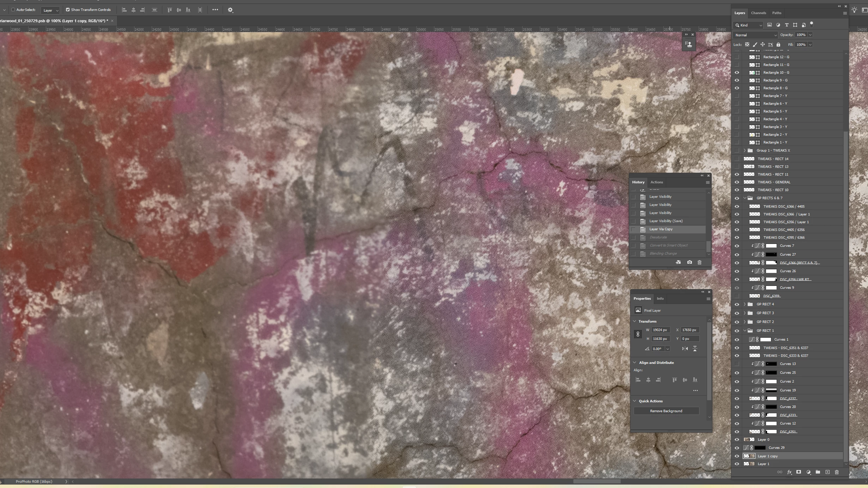
Task: Create a new layer with plus icon
Action: pos(827,472)
